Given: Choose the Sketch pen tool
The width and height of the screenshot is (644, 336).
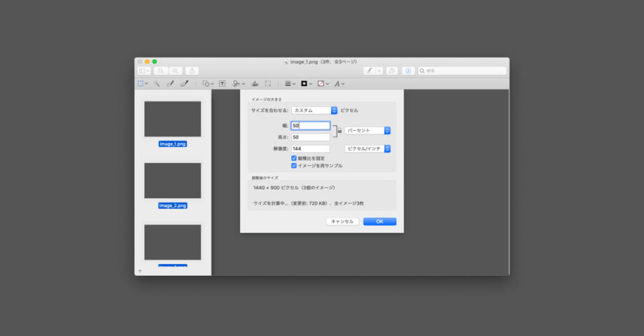Looking at the screenshot, I should pyautogui.click(x=170, y=83).
